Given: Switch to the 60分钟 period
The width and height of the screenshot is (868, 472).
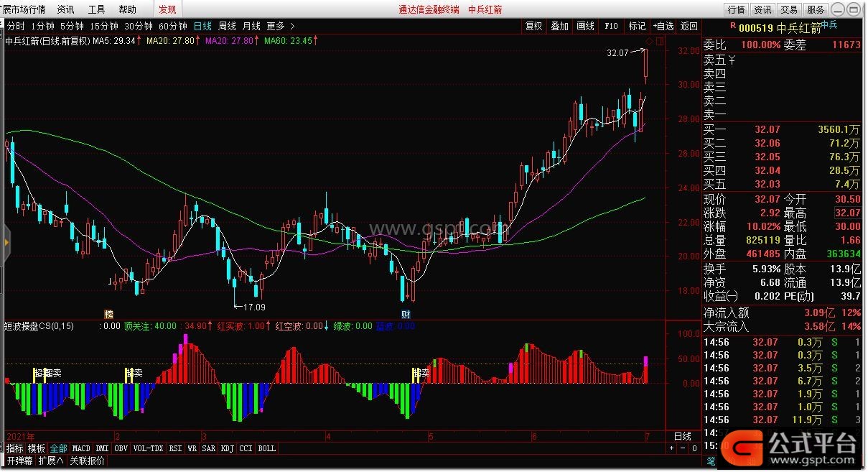Looking at the screenshot, I should pos(173,26).
